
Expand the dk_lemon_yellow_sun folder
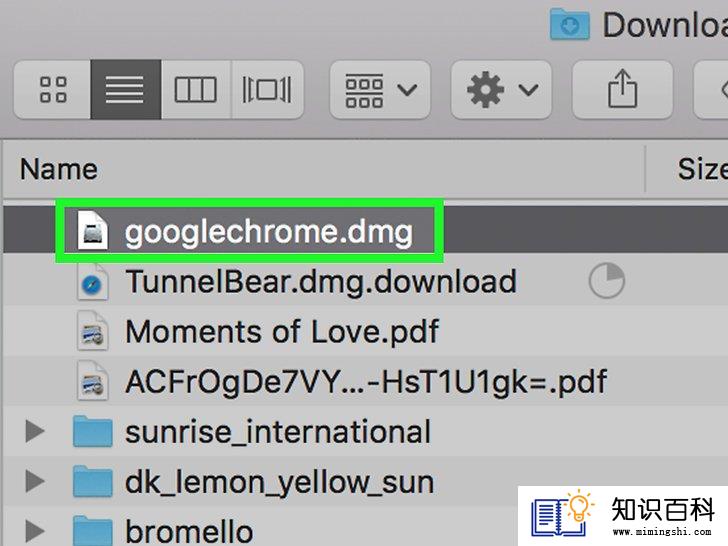[35, 481]
